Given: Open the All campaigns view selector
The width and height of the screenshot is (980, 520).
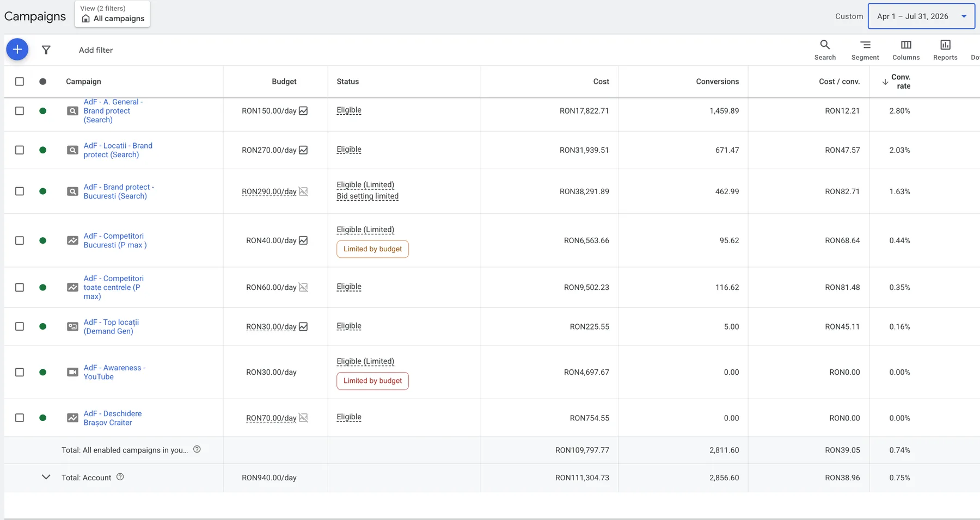Looking at the screenshot, I should [x=112, y=14].
